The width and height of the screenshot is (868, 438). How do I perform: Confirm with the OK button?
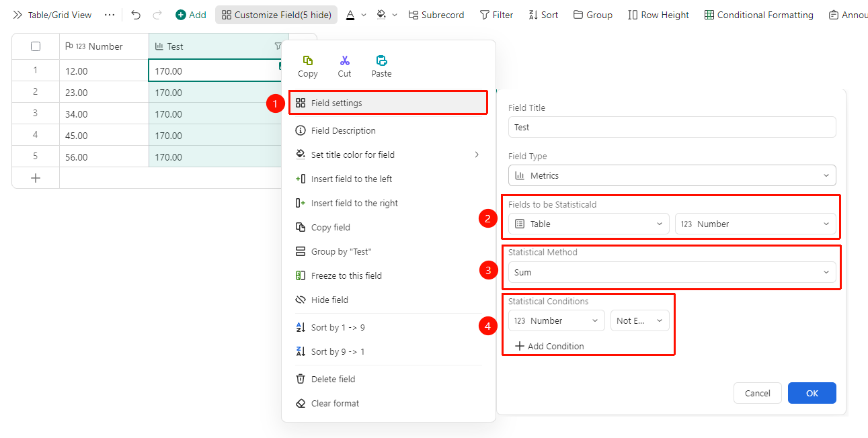(812, 393)
